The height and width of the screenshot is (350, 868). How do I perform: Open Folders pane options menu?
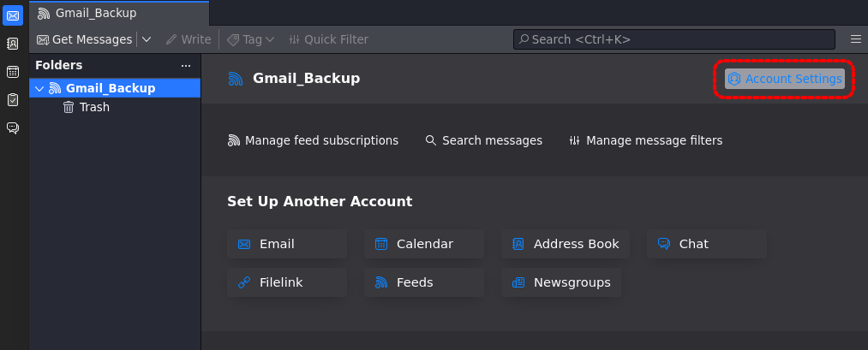pos(186,65)
